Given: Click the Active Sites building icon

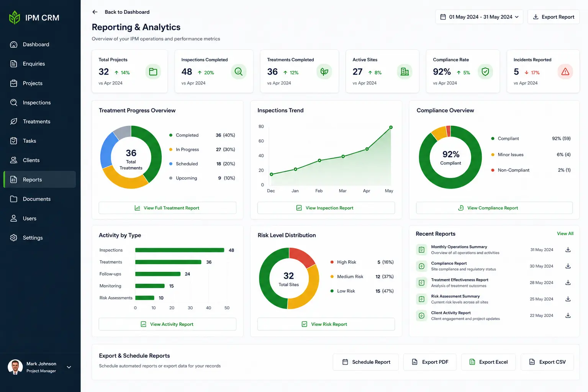Looking at the screenshot, I should 405,72.
